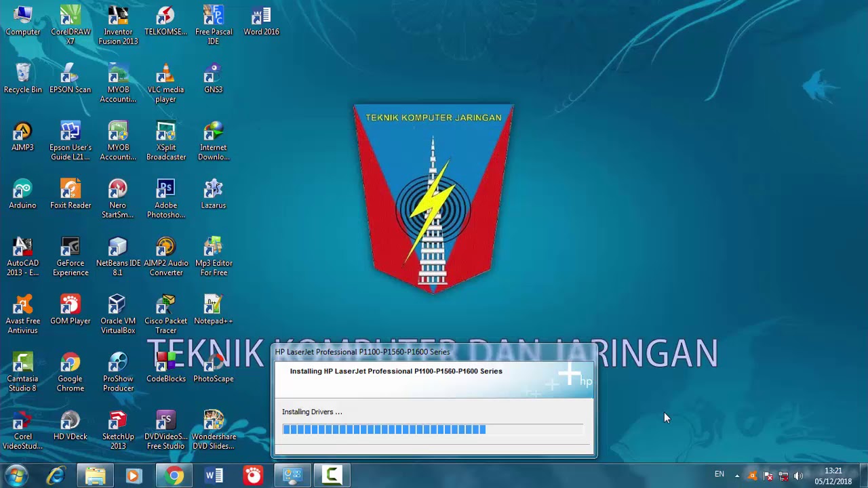Open AIMP3 desktop icon
868x488 pixels.
(x=22, y=136)
